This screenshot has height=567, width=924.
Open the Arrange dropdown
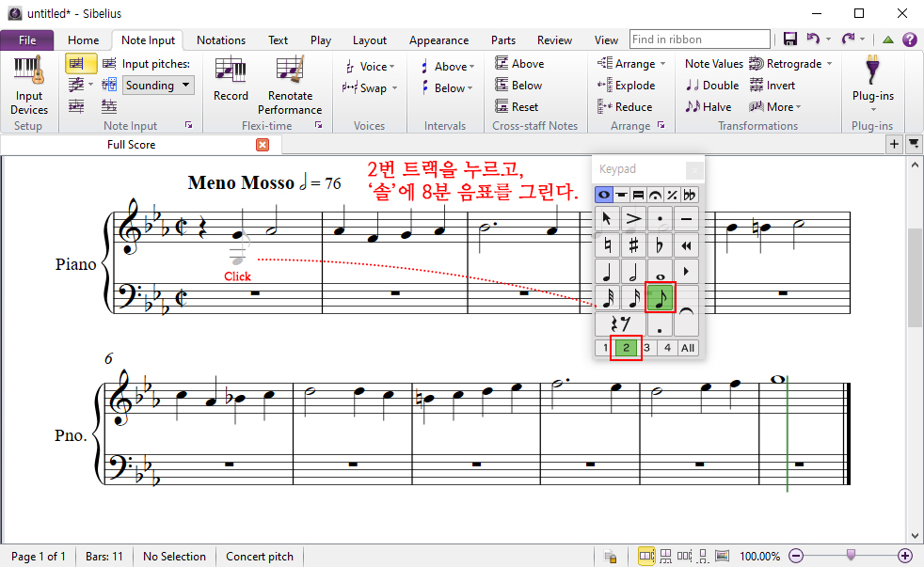631,64
